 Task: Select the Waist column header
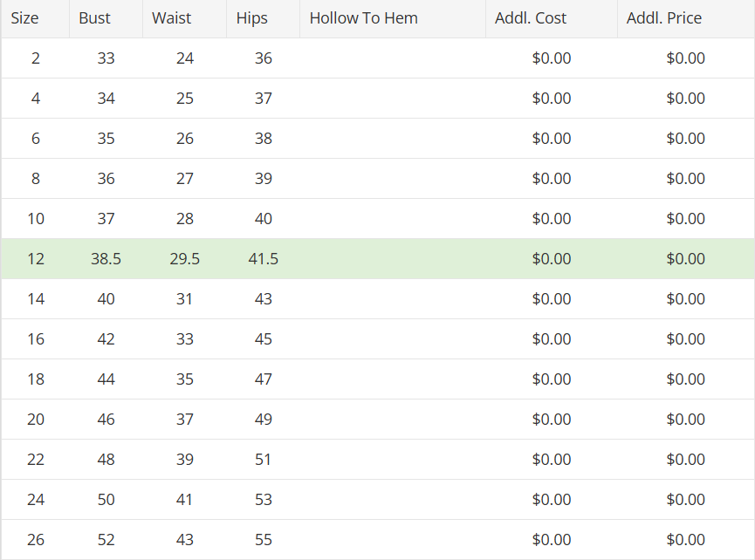[x=171, y=18]
